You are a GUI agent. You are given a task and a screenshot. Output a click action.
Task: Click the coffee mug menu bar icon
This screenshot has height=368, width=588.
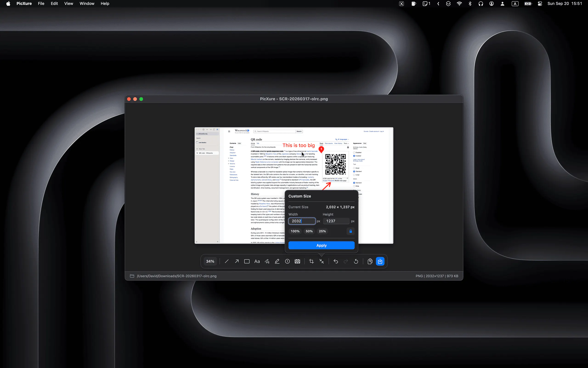(414, 3)
